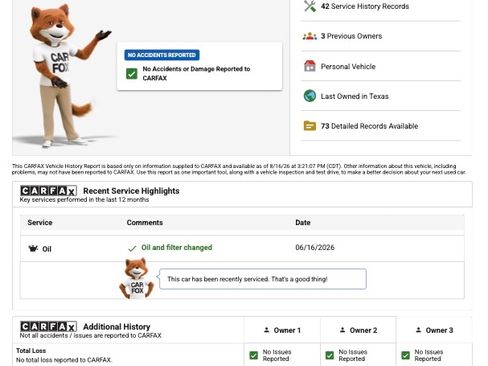Click the date 06/16/2026

click(x=315, y=247)
